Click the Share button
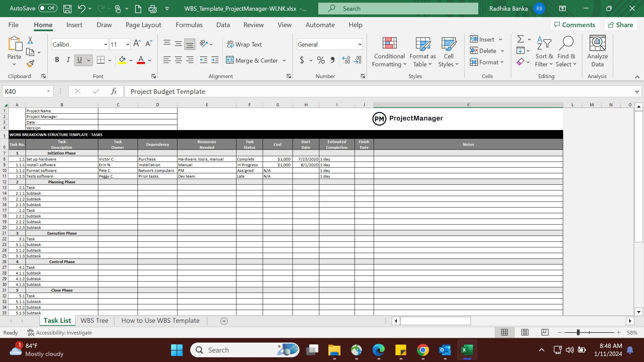 (x=621, y=24)
